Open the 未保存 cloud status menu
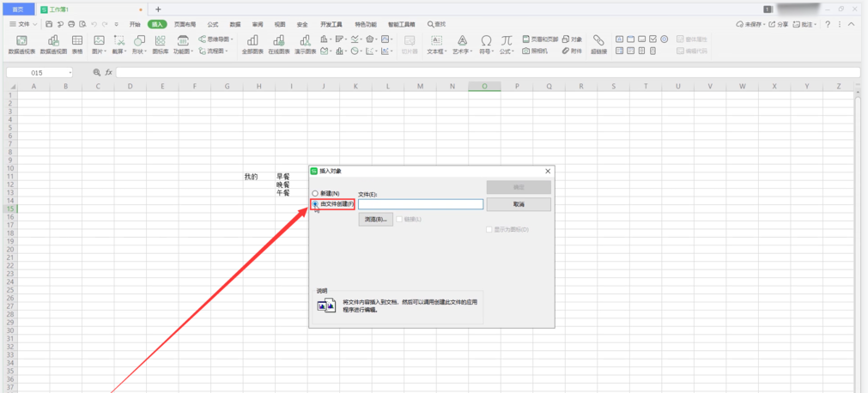 (x=750, y=24)
